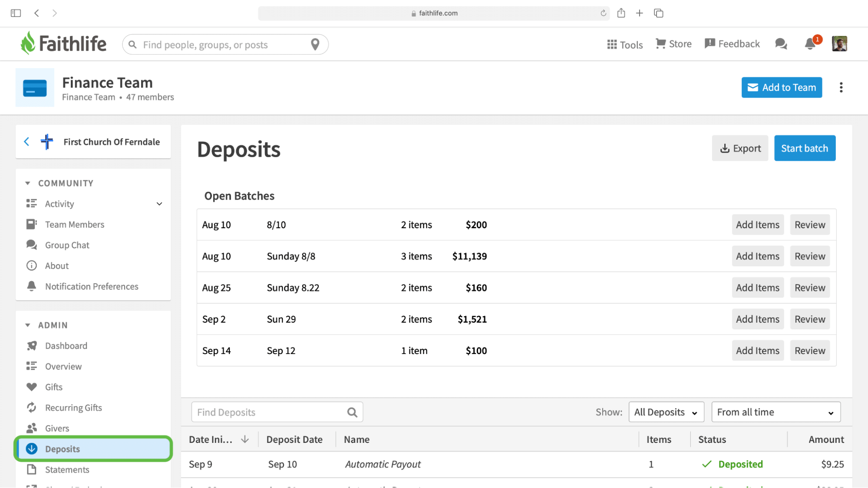Review the 8/10 batch
868x488 pixels.
[810, 225]
